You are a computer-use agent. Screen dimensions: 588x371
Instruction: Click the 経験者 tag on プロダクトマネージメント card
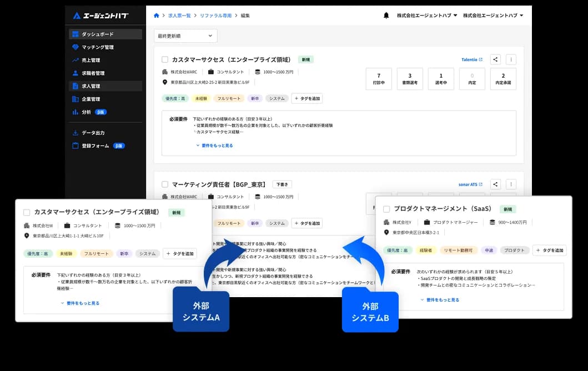426,250
